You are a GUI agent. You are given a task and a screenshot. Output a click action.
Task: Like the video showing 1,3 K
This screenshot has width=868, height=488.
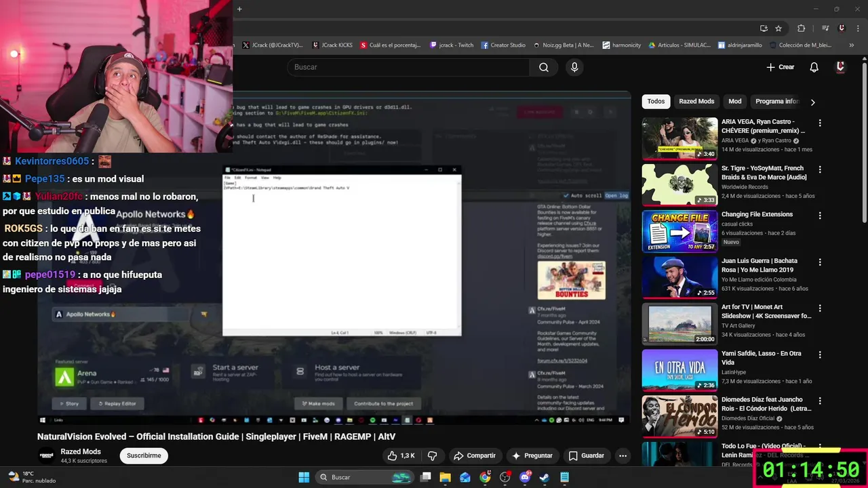[401, 455]
